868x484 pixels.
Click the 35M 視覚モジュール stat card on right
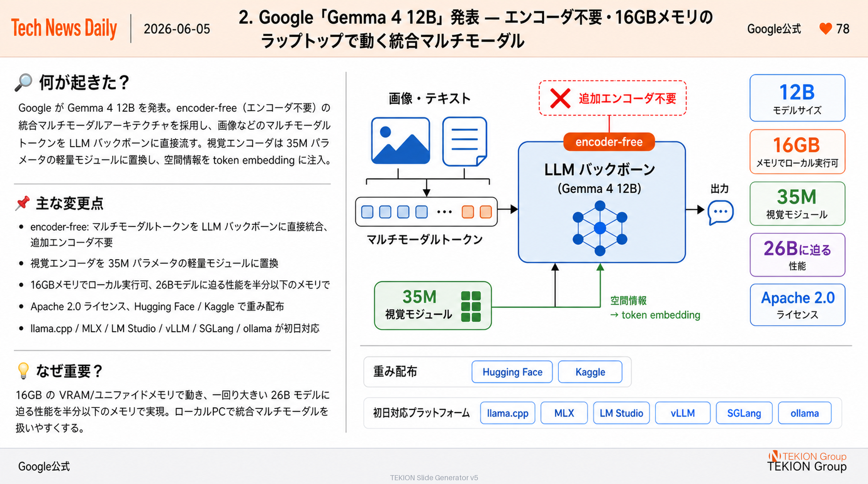(x=797, y=204)
